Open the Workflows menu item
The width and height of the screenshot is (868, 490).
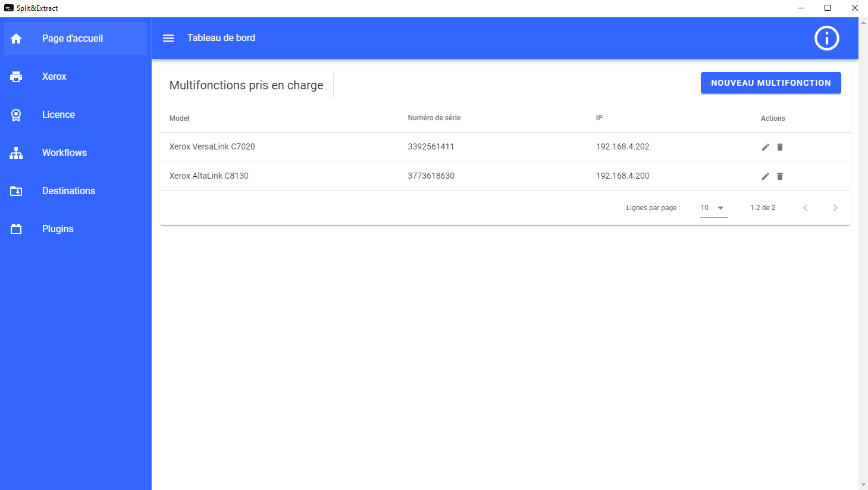tap(76, 153)
